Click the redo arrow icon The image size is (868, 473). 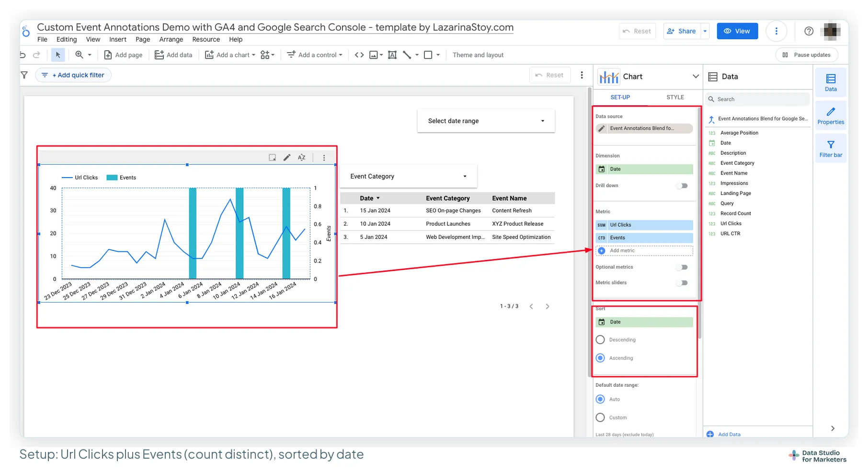click(x=36, y=55)
